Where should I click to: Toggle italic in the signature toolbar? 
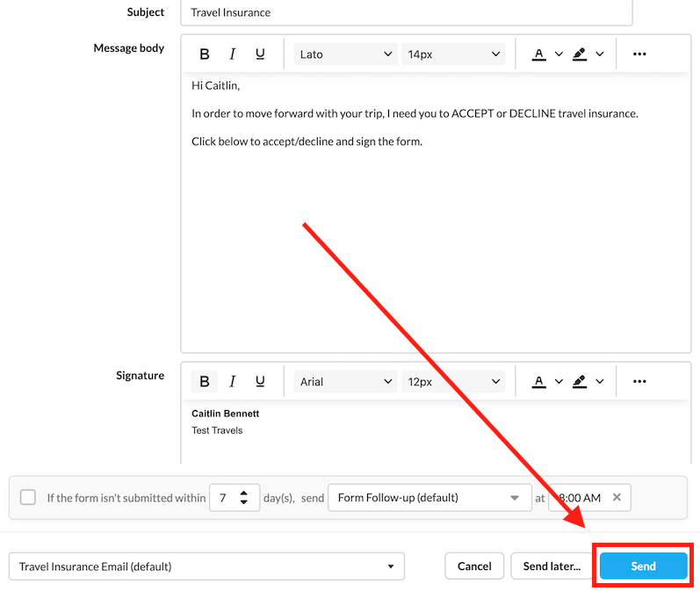tap(233, 382)
